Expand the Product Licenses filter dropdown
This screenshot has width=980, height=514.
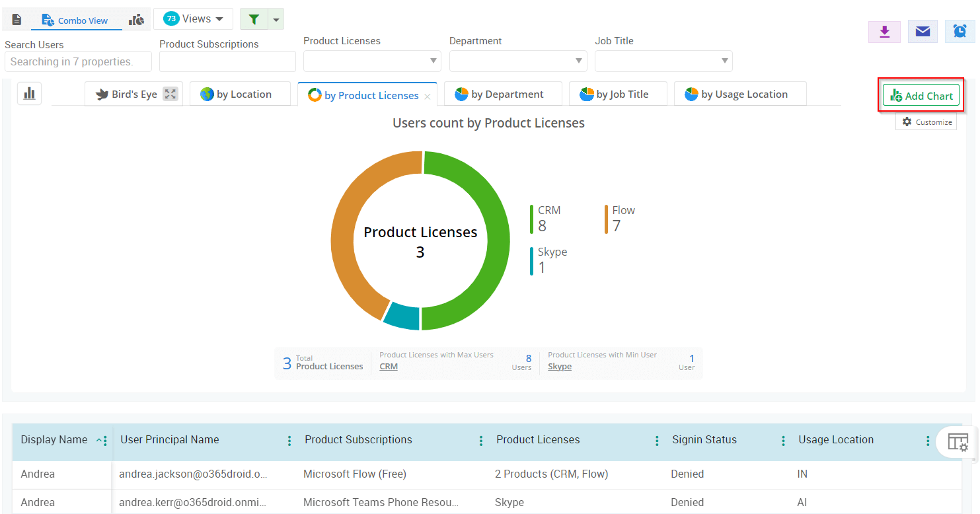372,61
